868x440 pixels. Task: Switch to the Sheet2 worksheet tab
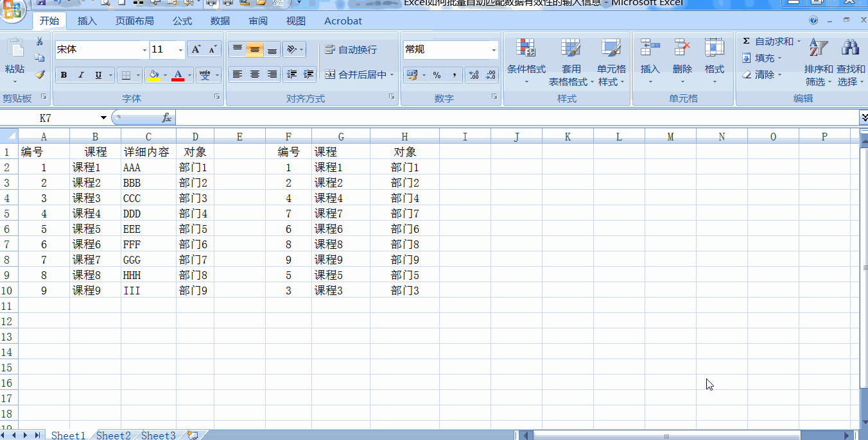click(114, 435)
